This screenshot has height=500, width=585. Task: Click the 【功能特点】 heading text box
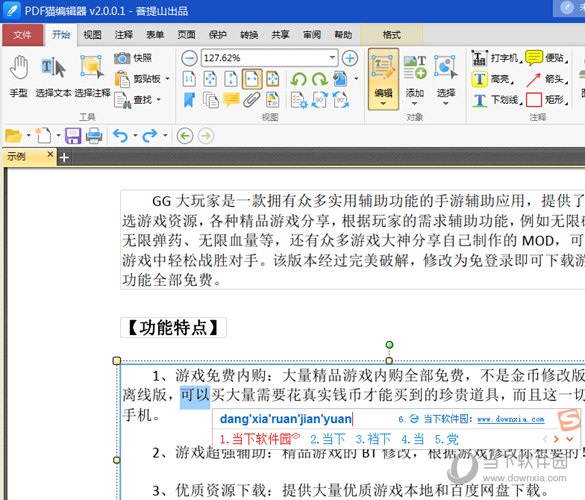(173, 328)
